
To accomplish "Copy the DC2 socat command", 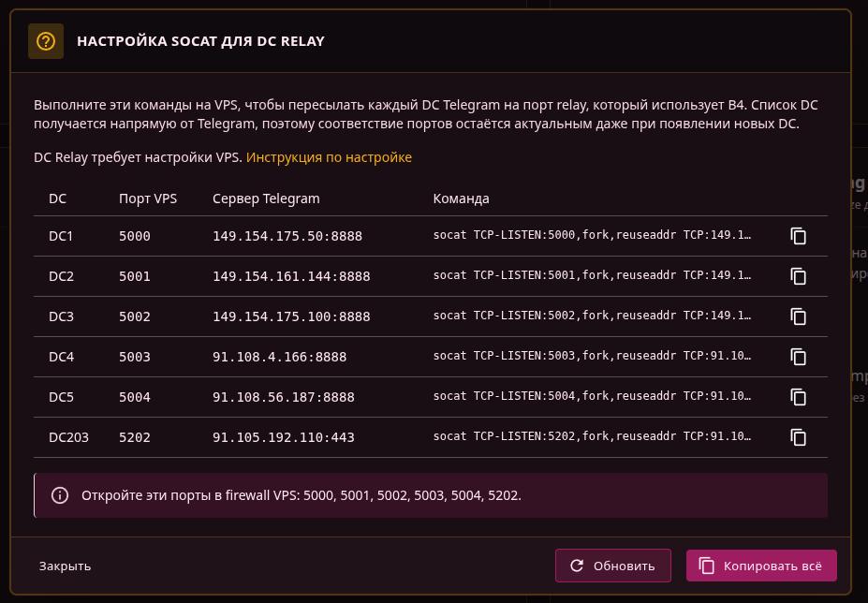I will tap(799, 276).
